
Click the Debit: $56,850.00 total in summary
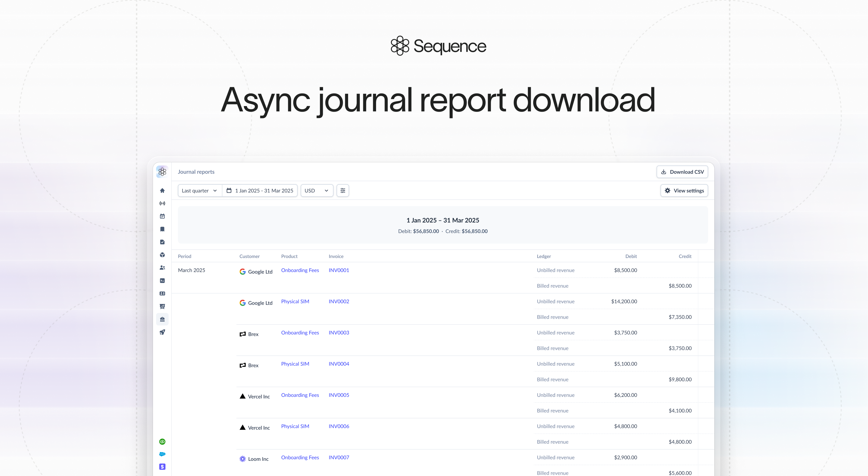[x=418, y=231]
